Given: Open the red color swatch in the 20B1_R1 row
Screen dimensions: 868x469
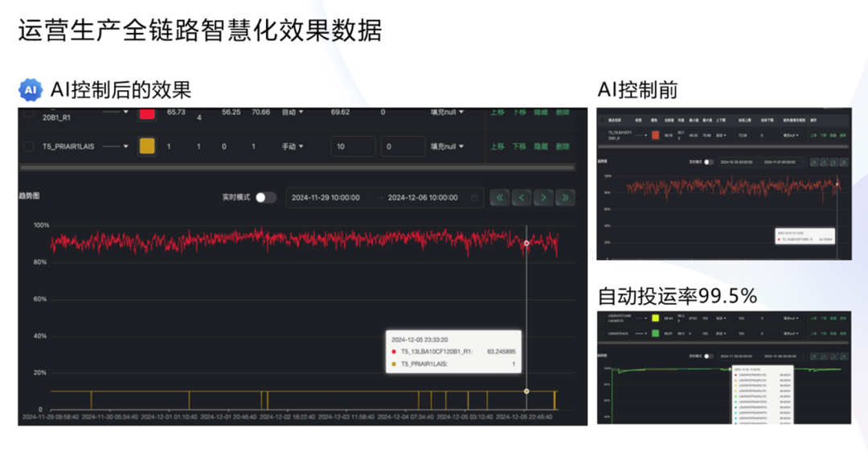Looking at the screenshot, I should [x=147, y=113].
